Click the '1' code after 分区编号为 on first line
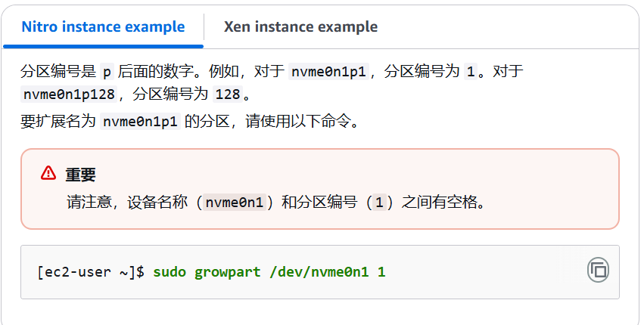The image size is (644, 325). tap(471, 71)
